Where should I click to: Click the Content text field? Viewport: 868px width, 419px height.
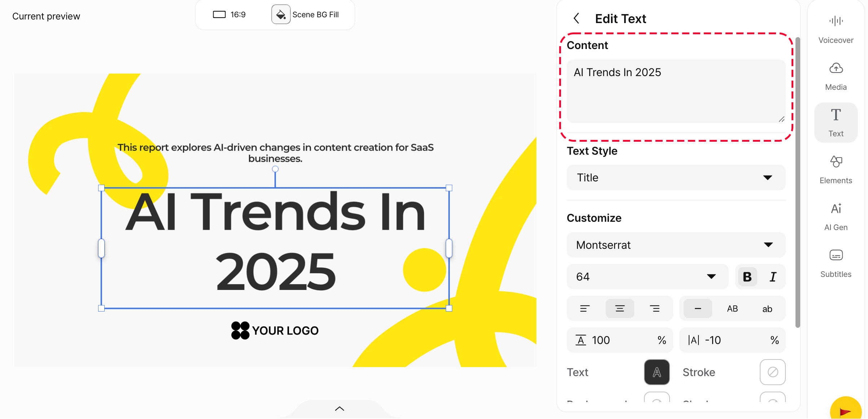pos(676,91)
